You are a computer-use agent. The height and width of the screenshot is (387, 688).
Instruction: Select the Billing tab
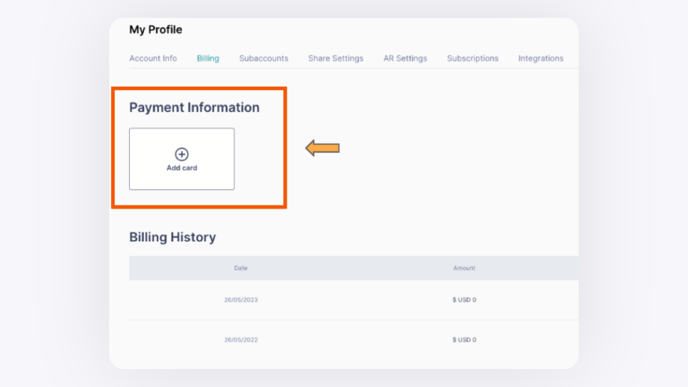[x=208, y=58]
